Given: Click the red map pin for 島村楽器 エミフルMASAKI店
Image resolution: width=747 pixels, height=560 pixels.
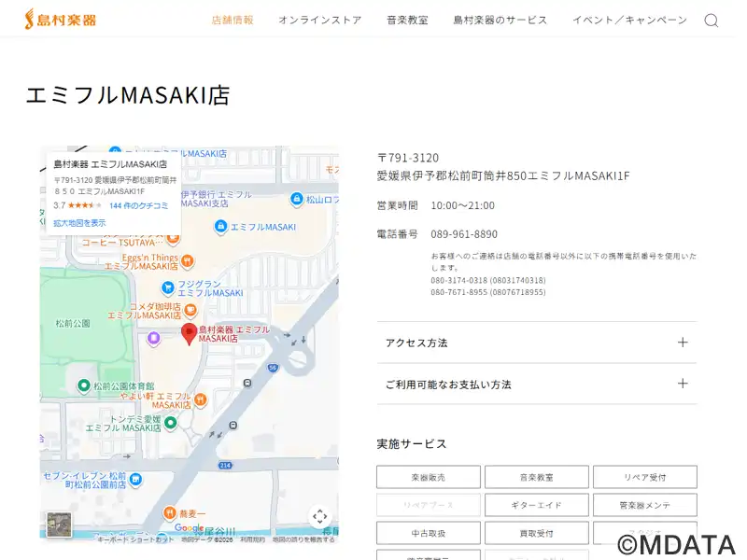Looking at the screenshot, I should point(190,334).
